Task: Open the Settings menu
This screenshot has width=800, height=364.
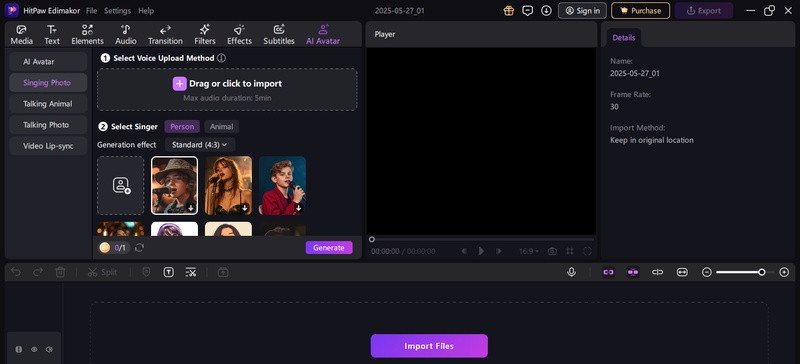Action: coord(117,11)
